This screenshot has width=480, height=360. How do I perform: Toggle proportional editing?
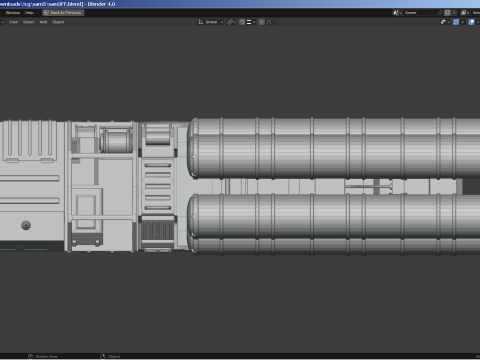click(x=262, y=22)
